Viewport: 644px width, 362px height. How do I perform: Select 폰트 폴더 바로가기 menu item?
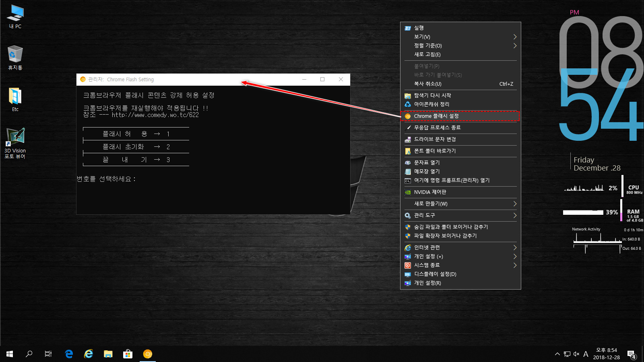460,151
